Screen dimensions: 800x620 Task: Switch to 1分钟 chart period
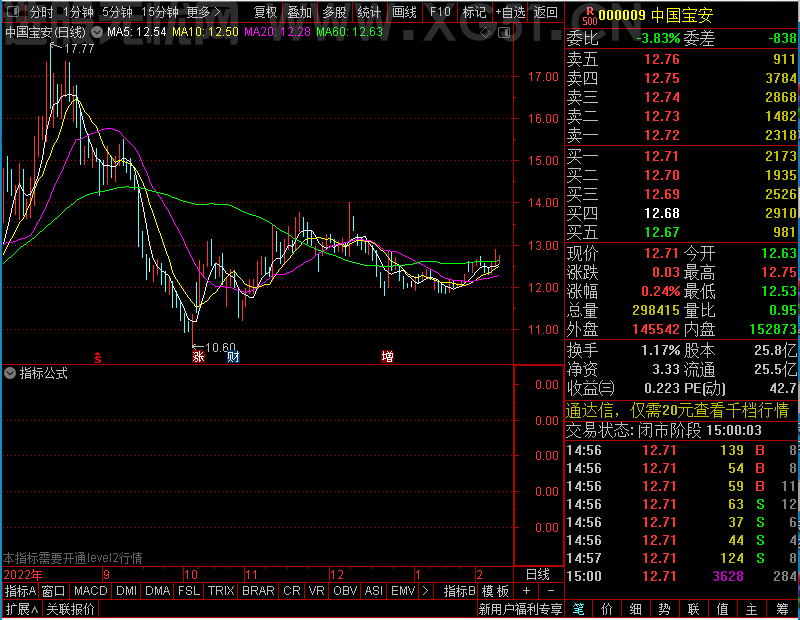[x=79, y=12]
